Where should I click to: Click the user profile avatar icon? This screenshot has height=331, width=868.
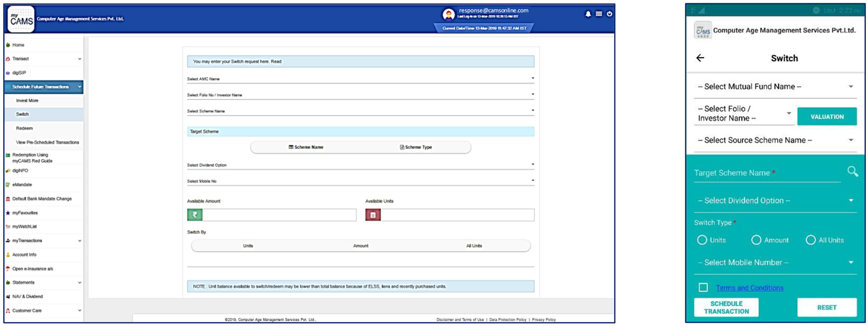[448, 14]
